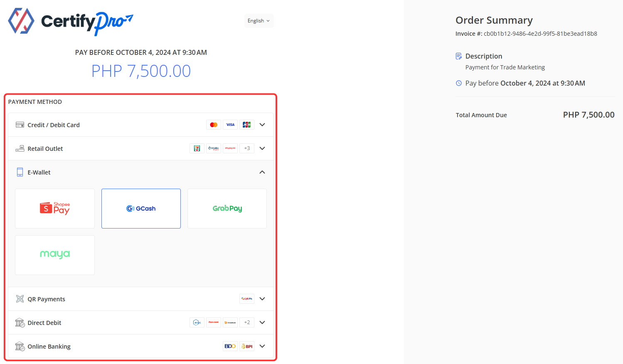623x364 pixels.
Task: Click the clock icon beside Pay before
Action: point(459,83)
